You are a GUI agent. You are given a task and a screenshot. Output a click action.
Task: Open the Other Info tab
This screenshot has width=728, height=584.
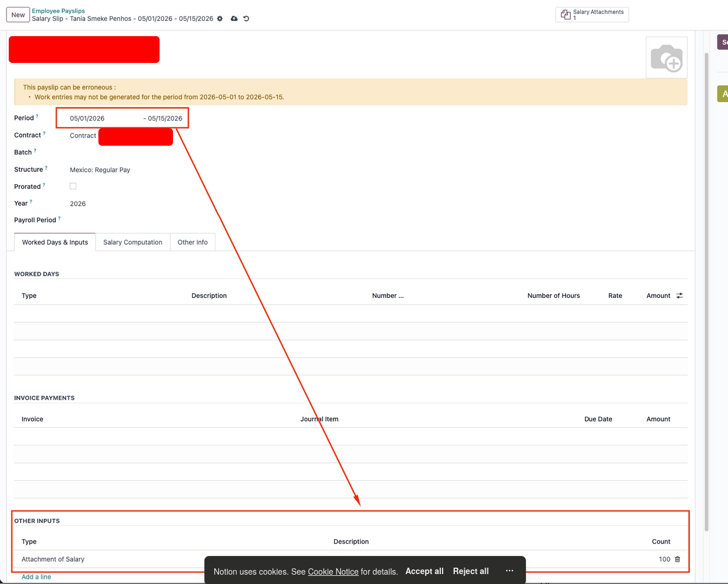pyautogui.click(x=192, y=242)
